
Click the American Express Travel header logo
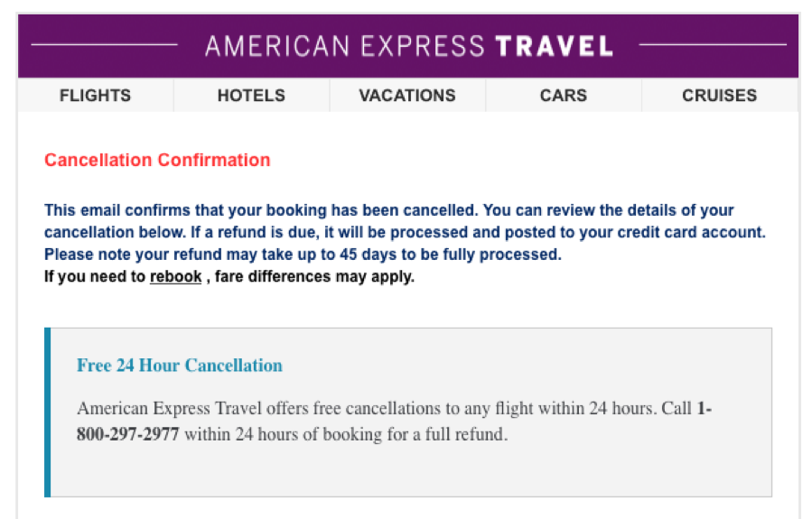coord(408,46)
